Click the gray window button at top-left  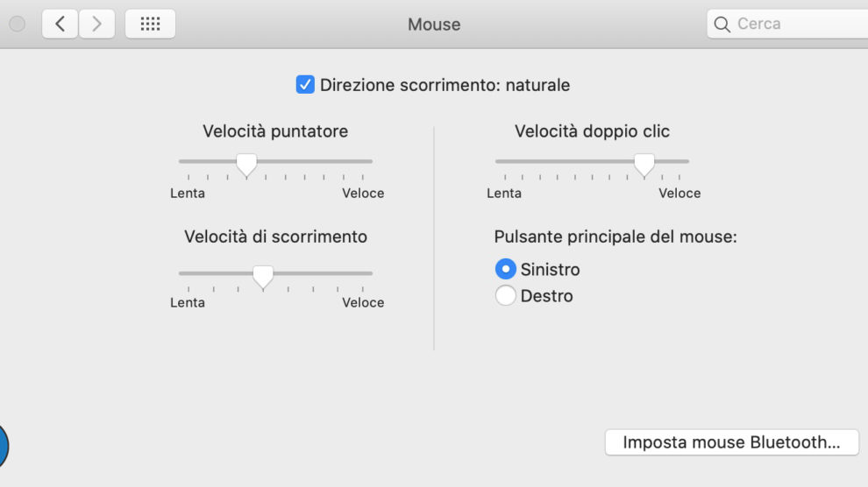click(x=17, y=24)
